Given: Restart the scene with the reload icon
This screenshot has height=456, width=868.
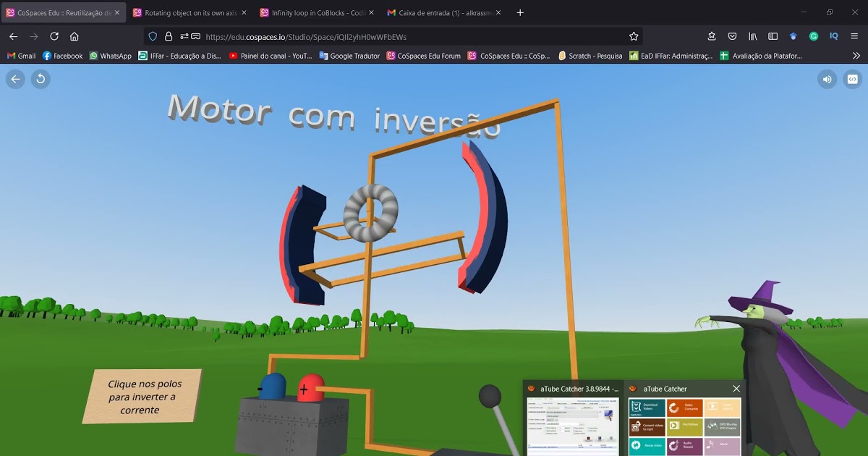Looking at the screenshot, I should tap(41, 79).
